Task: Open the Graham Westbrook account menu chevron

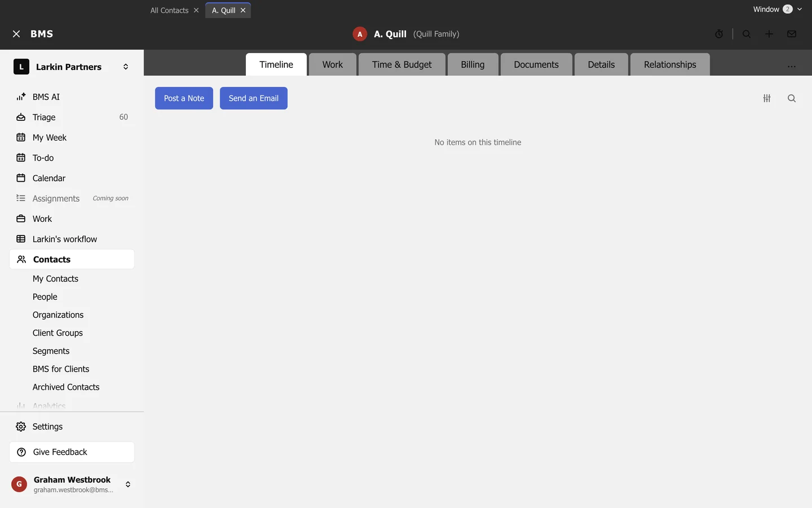Action: pyautogui.click(x=128, y=484)
